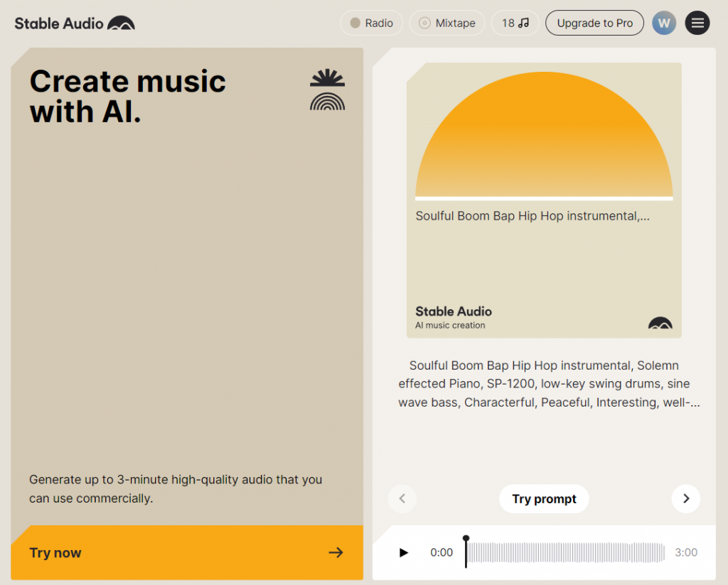The image size is (728, 585).
Task: Open the Mixtape page
Action: [448, 23]
